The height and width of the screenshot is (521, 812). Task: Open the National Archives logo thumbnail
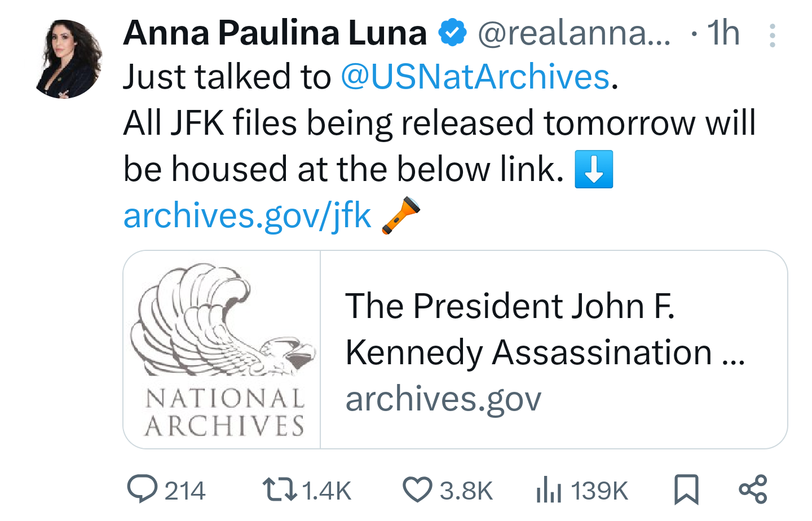coord(222,350)
